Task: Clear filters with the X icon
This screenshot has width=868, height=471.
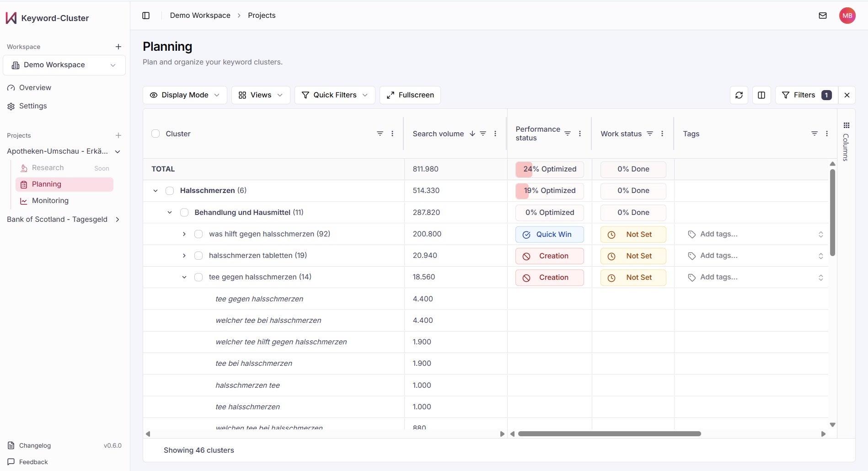Action: [x=847, y=95]
